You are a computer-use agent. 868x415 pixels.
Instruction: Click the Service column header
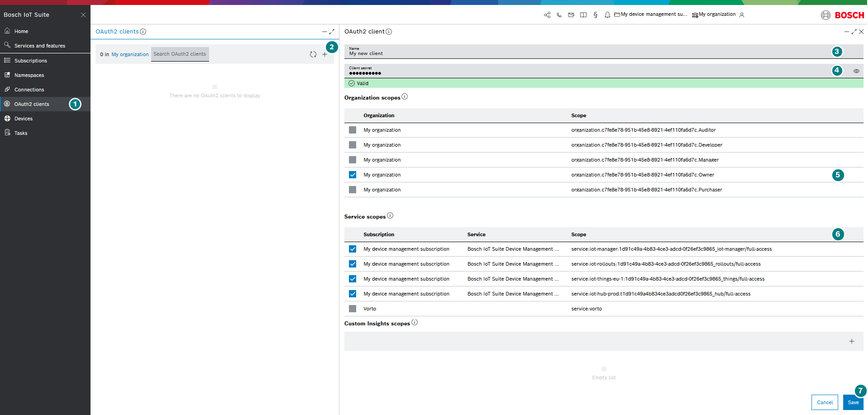click(x=476, y=234)
